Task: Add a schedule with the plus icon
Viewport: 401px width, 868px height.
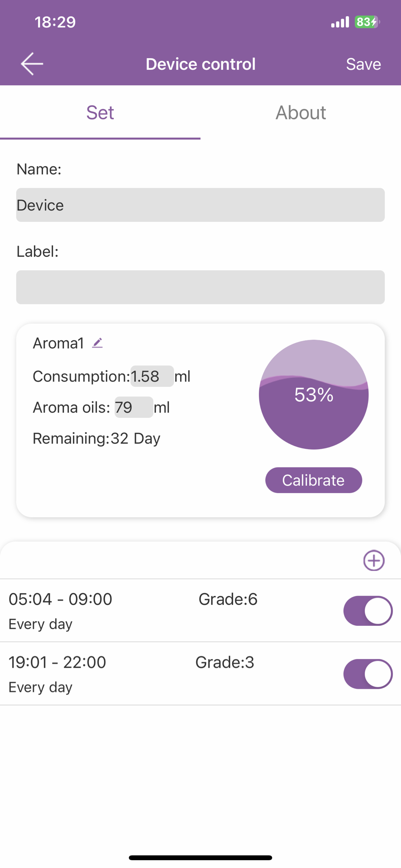Action: coord(374,560)
